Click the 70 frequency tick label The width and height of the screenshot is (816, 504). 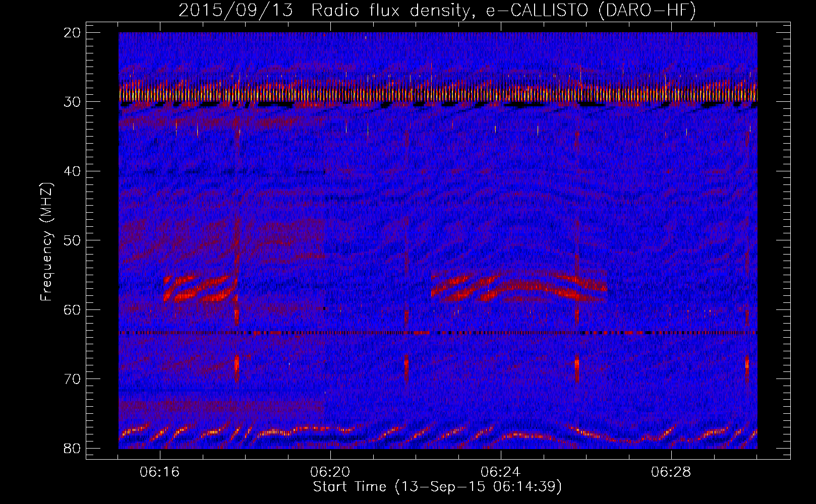[x=73, y=379]
